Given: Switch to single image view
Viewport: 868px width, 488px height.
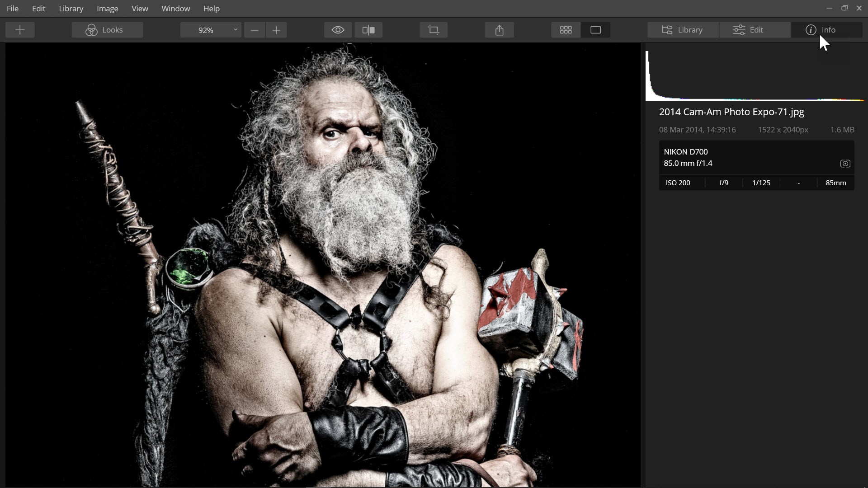Looking at the screenshot, I should (x=595, y=30).
